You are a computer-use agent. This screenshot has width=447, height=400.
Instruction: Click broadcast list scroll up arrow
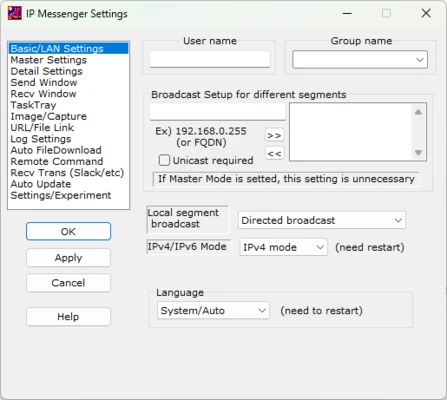click(418, 112)
